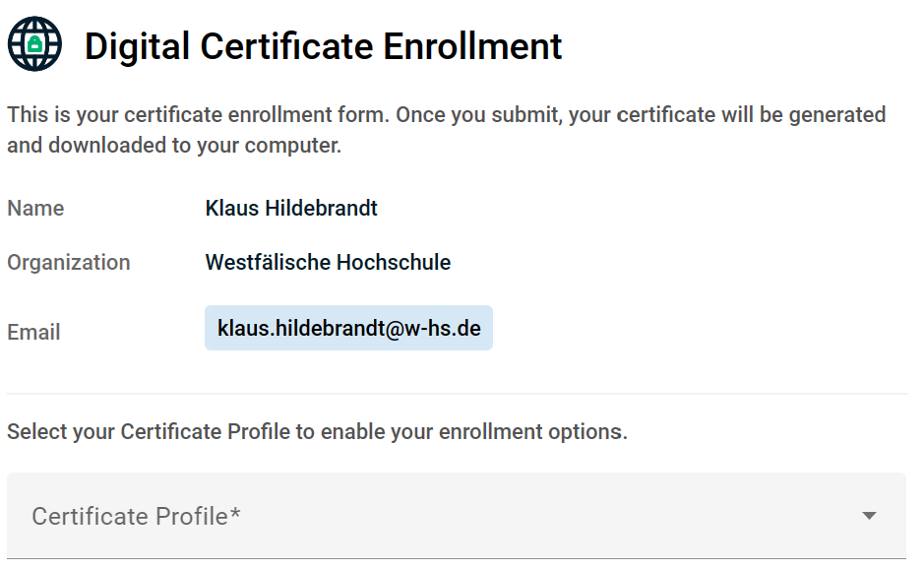Screen dimensions: 924x570
Task: Click the "Digital Certificate Enrollment" heading
Action: pos(323,46)
